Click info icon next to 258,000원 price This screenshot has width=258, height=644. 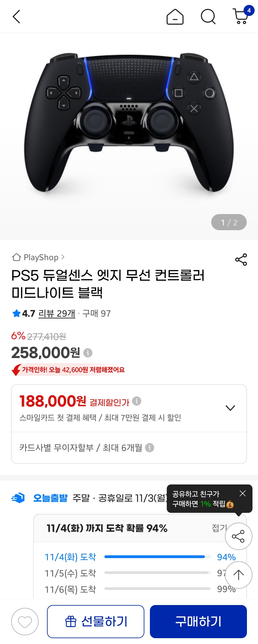coord(88,353)
